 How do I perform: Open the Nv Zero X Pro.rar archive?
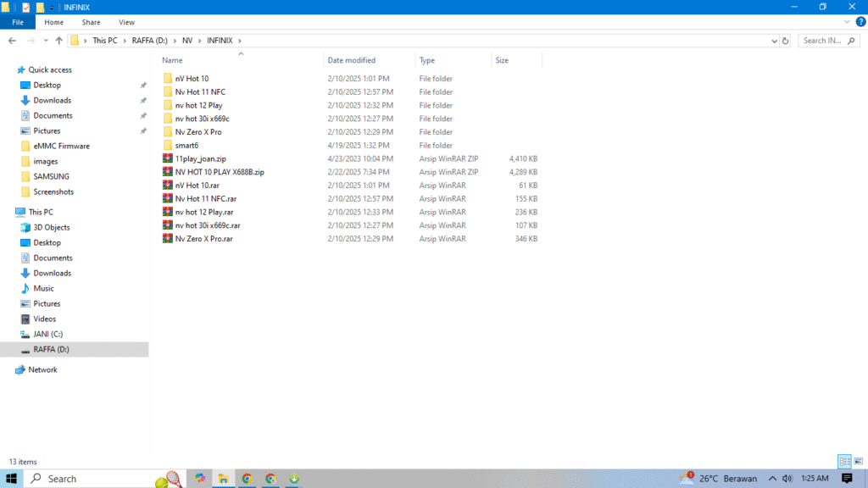(202, 238)
